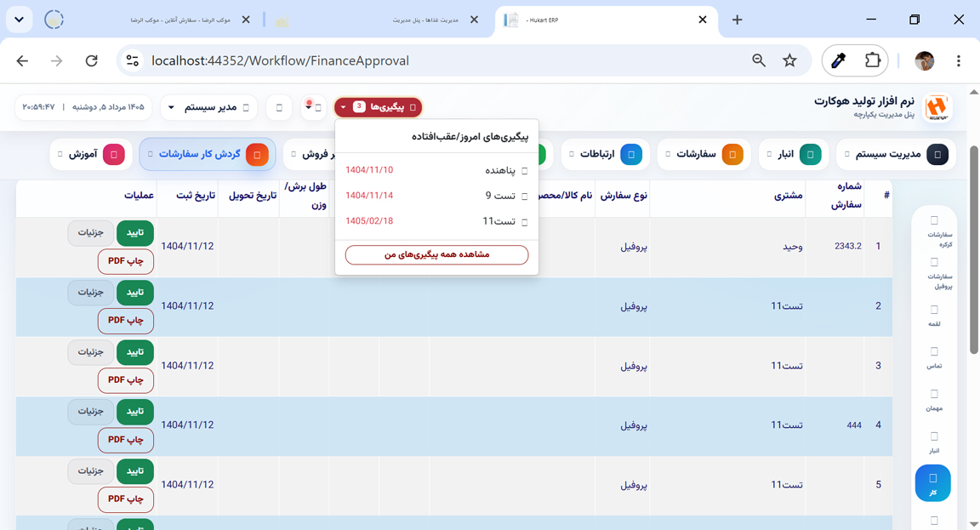Expand the ارتباطات navigation menu
Image resolution: width=980 pixels, height=530 pixels.
(607, 154)
